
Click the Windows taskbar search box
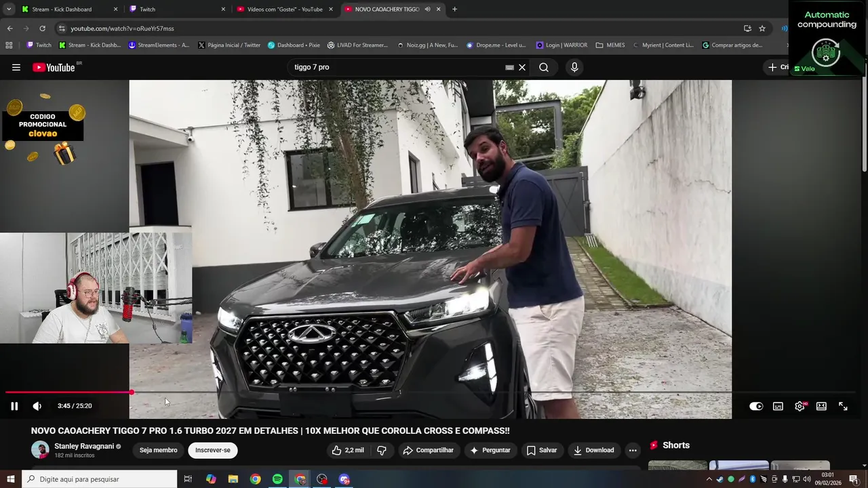point(99,479)
